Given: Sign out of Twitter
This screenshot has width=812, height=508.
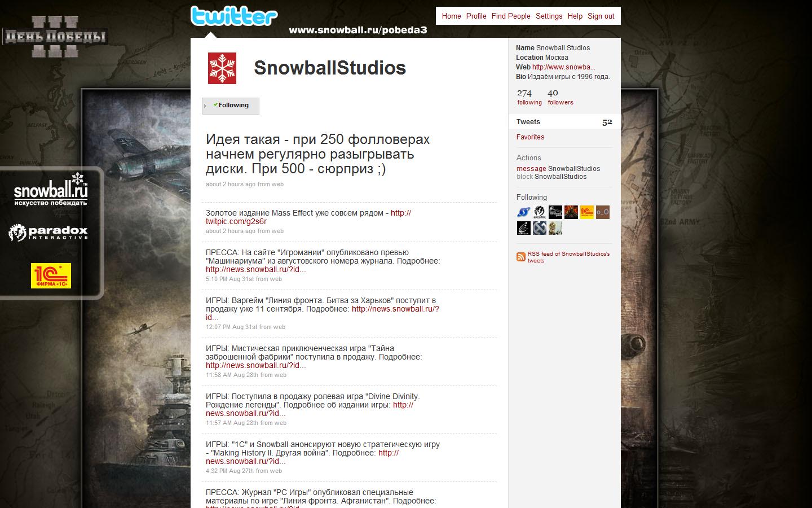Looking at the screenshot, I should [601, 16].
